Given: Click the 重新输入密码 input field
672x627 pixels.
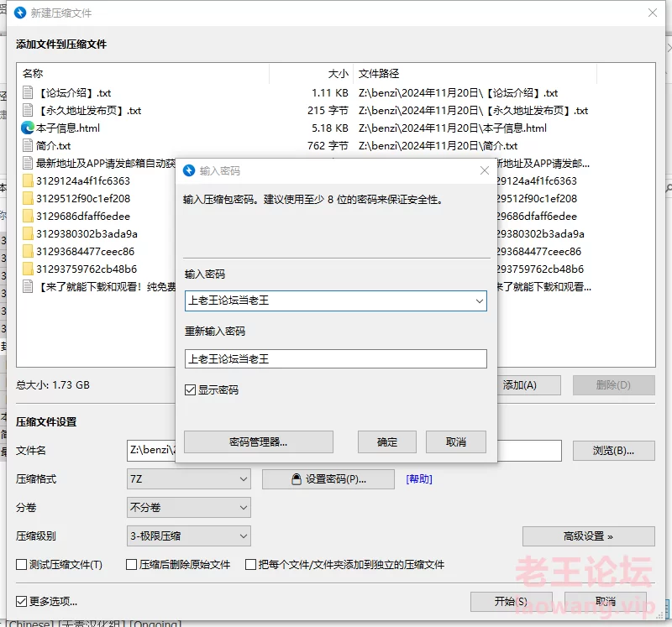Looking at the screenshot, I should pos(335,359).
